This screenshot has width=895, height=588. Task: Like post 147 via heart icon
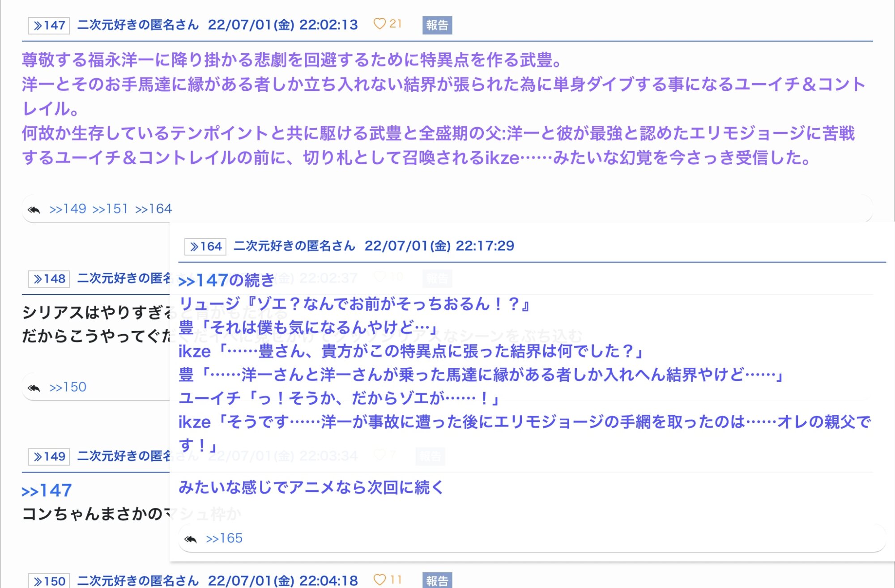379,24
